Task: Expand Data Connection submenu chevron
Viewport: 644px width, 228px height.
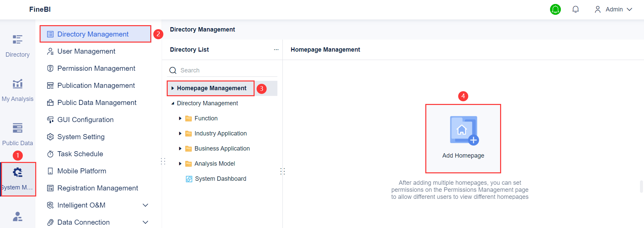Action: pyautogui.click(x=146, y=222)
